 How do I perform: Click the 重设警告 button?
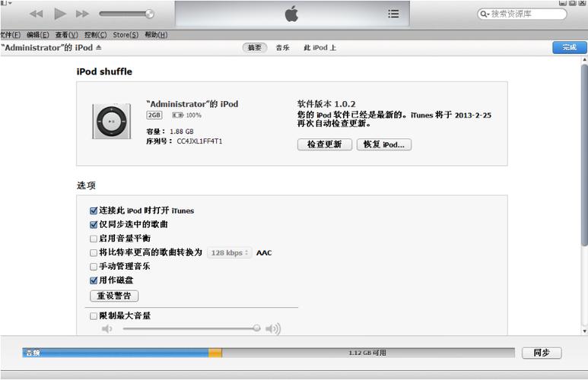click(114, 296)
